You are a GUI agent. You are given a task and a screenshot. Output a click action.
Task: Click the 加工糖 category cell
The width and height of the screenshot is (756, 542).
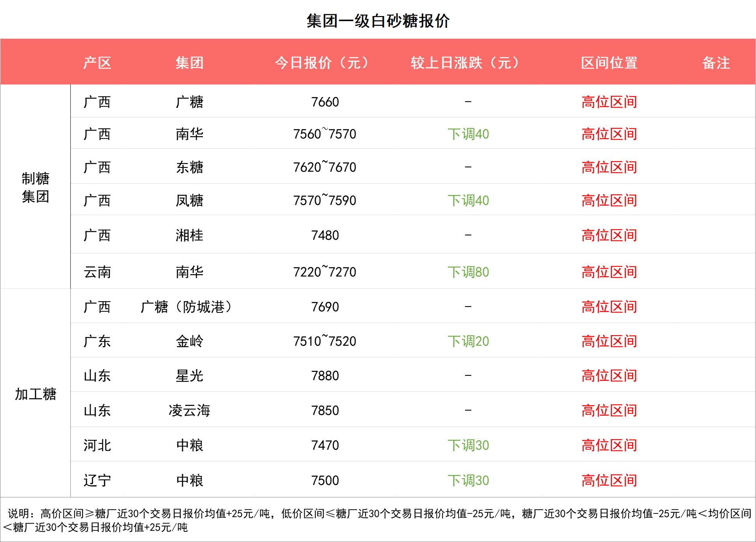[x=35, y=394]
